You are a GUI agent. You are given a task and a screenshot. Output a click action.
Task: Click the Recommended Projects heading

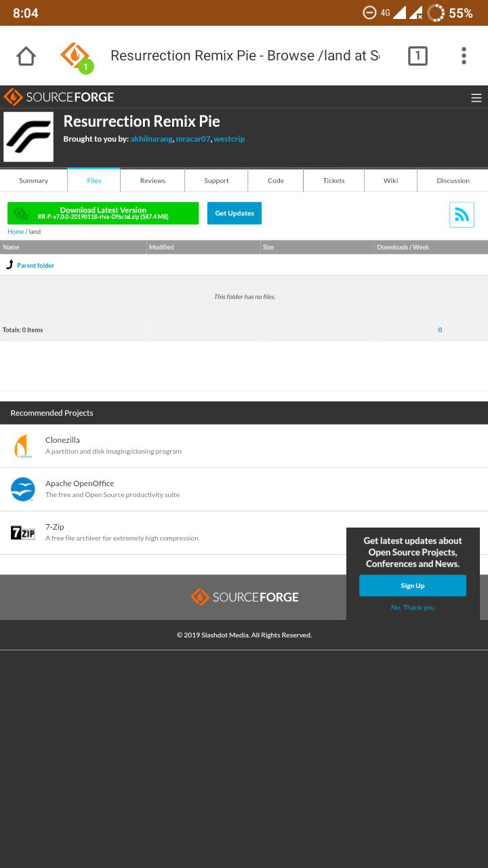pos(52,412)
